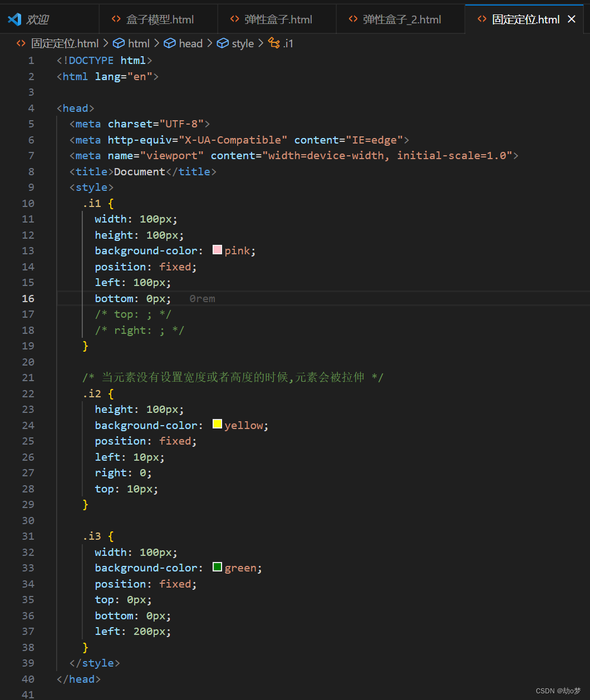Click the yellow color swatch on line 24

[217, 423]
